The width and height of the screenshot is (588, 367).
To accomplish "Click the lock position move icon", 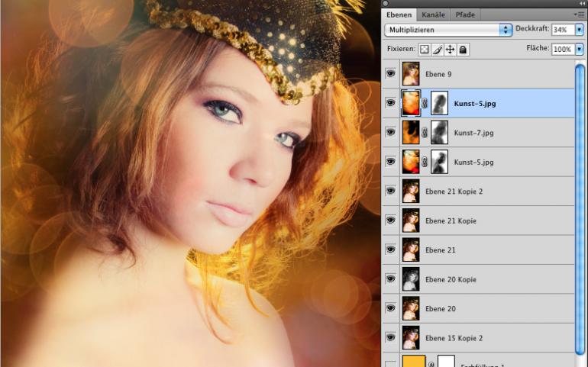I will (451, 50).
